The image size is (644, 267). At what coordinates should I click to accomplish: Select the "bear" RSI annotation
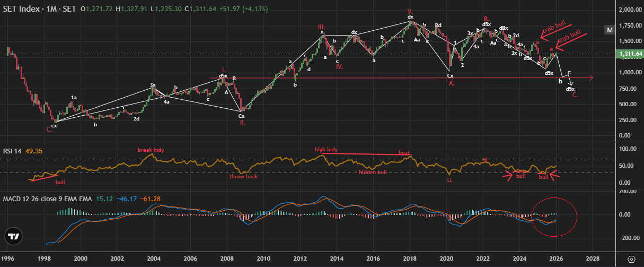point(404,153)
